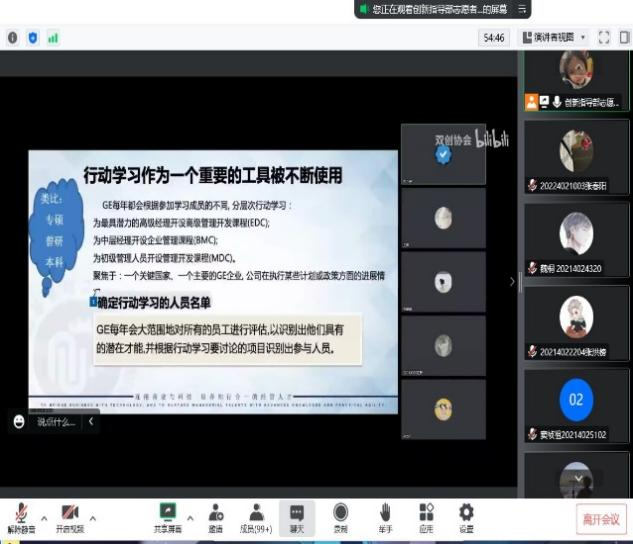
Task: Start recording the meeting (录制)
Action: tap(341, 516)
